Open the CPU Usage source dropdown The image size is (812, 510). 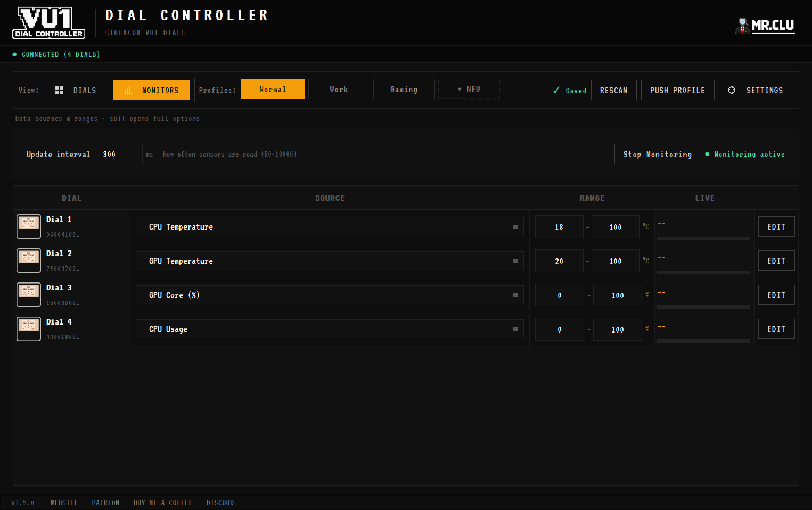pyautogui.click(x=330, y=329)
